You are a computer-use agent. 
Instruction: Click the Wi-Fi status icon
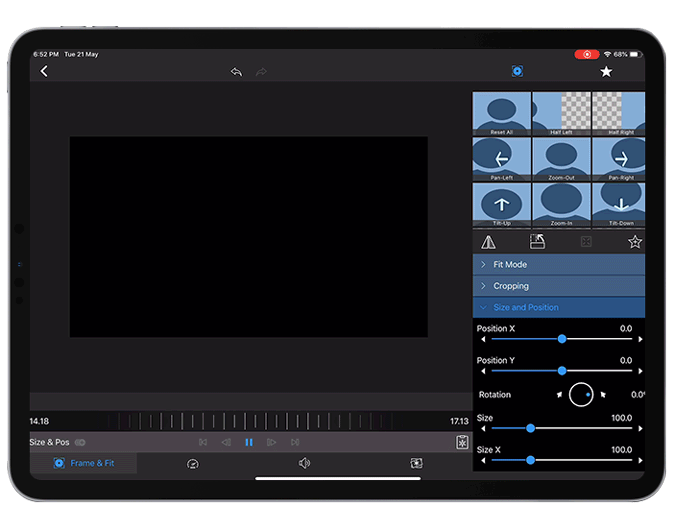[x=607, y=54]
